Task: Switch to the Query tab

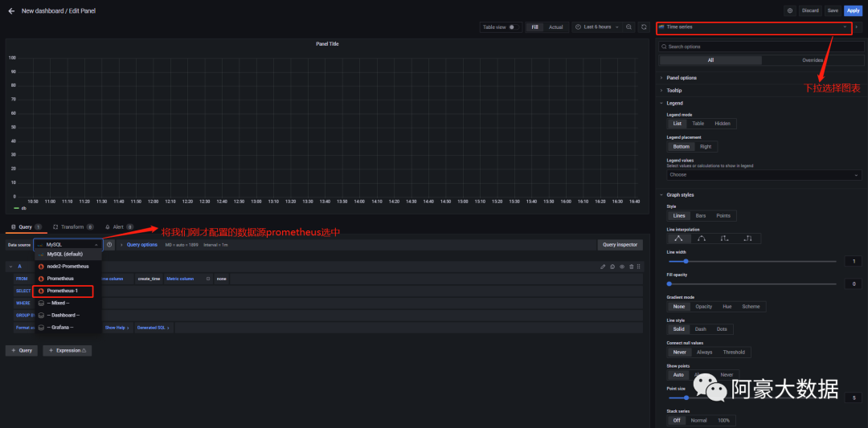Action: tap(26, 226)
